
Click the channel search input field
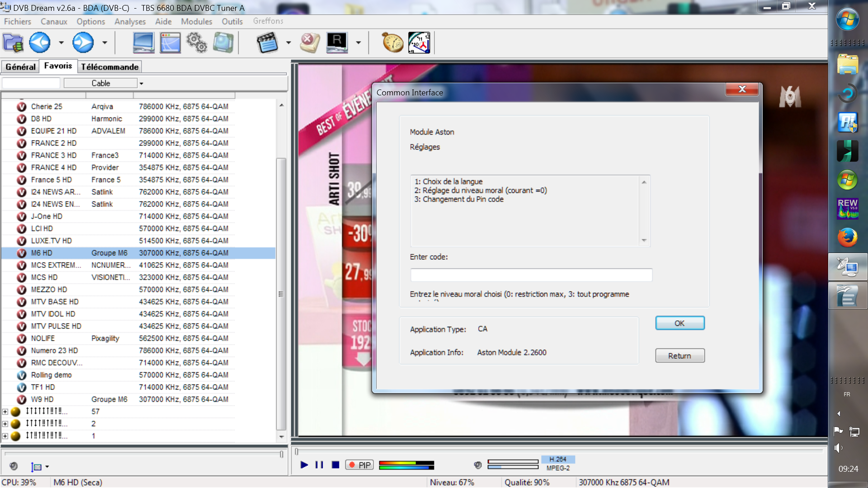pos(31,83)
